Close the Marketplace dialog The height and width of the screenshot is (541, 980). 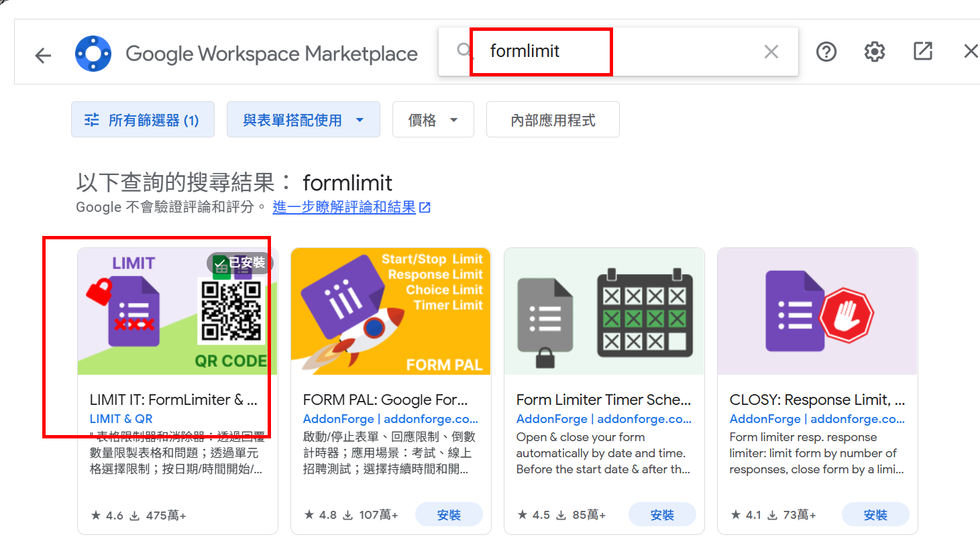tap(970, 52)
